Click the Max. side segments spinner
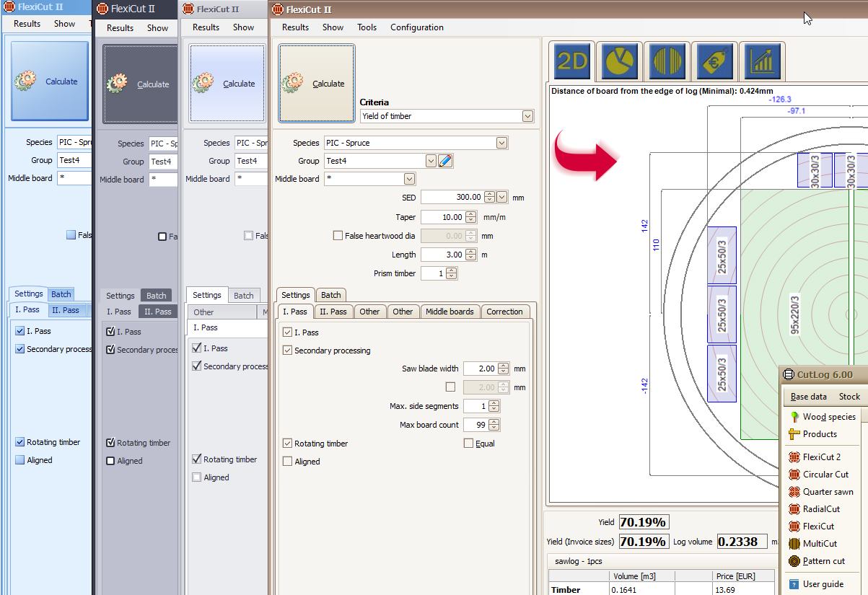 [494, 406]
